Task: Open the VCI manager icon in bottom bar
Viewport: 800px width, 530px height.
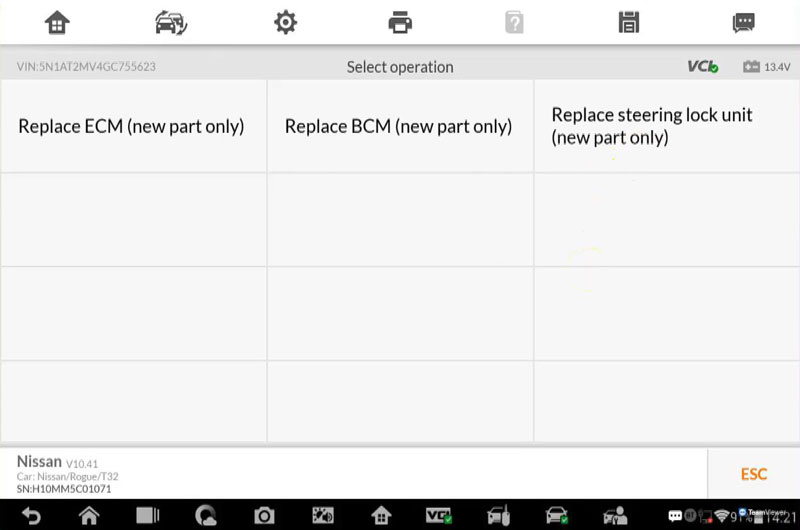Action: (438, 516)
